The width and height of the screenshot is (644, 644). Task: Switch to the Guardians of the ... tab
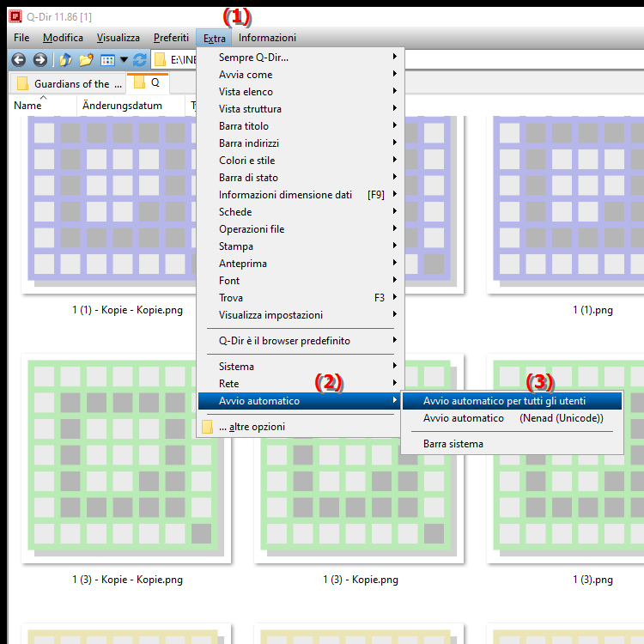coord(67,84)
